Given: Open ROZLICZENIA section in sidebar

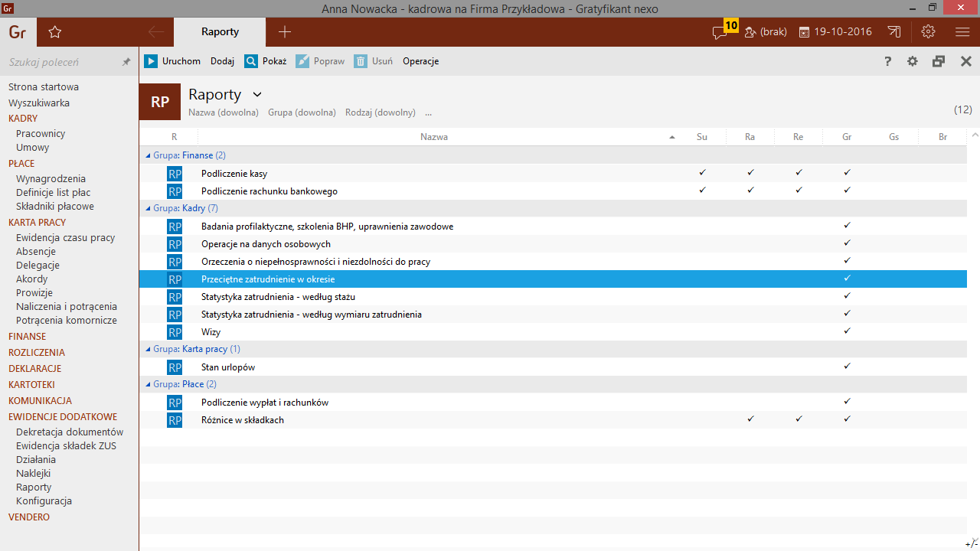Looking at the screenshot, I should click(x=37, y=353).
